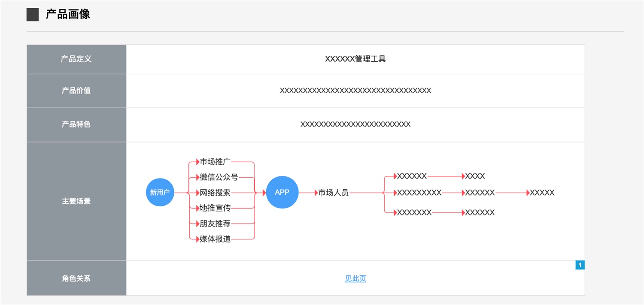
Task: Click the 产品特色 header cell
Action: click(x=76, y=124)
